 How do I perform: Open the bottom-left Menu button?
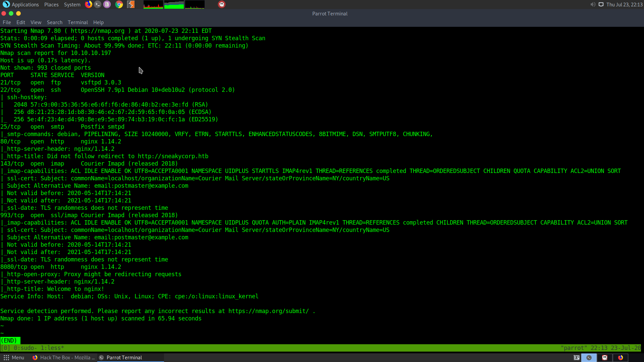pos(14,358)
